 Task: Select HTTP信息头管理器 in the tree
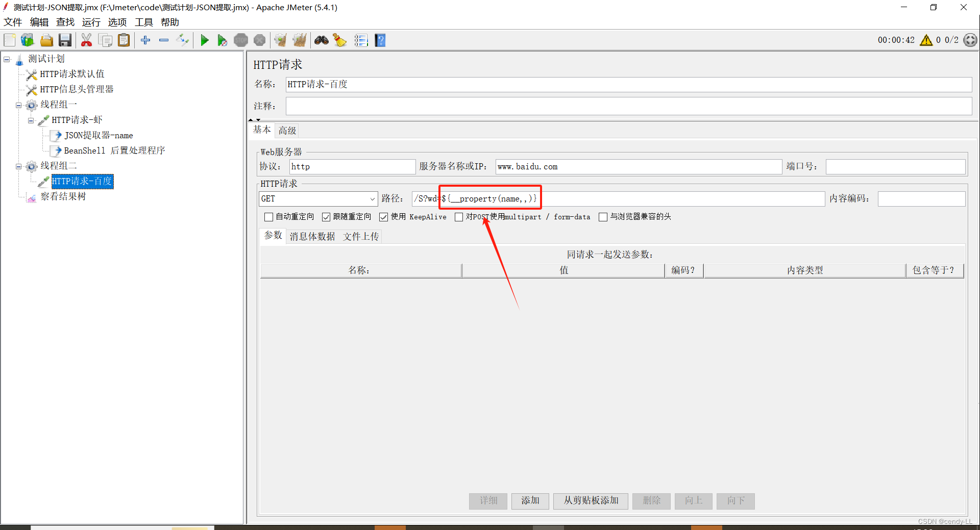pyautogui.click(x=77, y=90)
